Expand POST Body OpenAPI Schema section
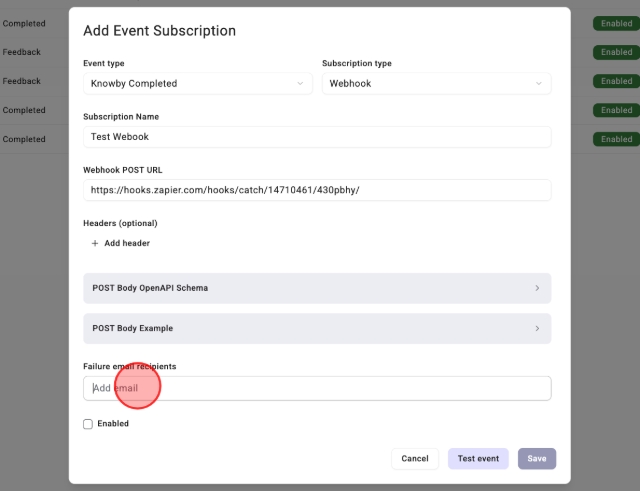Viewport: 640px width, 491px height. [x=317, y=288]
